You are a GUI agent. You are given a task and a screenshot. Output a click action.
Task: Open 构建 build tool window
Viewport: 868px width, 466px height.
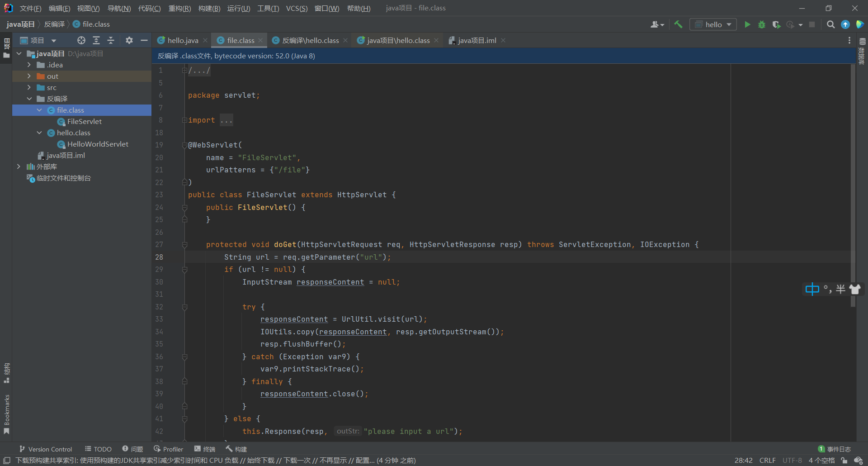236,449
